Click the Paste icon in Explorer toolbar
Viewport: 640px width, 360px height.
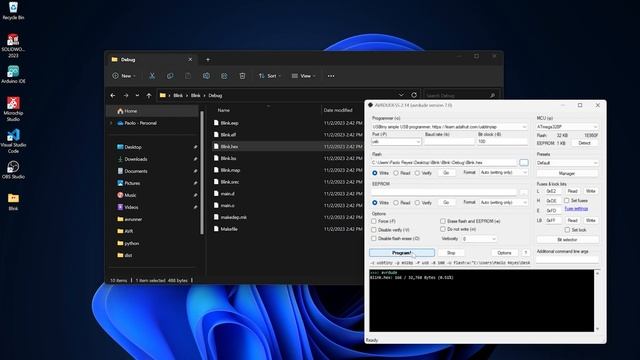pos(188,76)
